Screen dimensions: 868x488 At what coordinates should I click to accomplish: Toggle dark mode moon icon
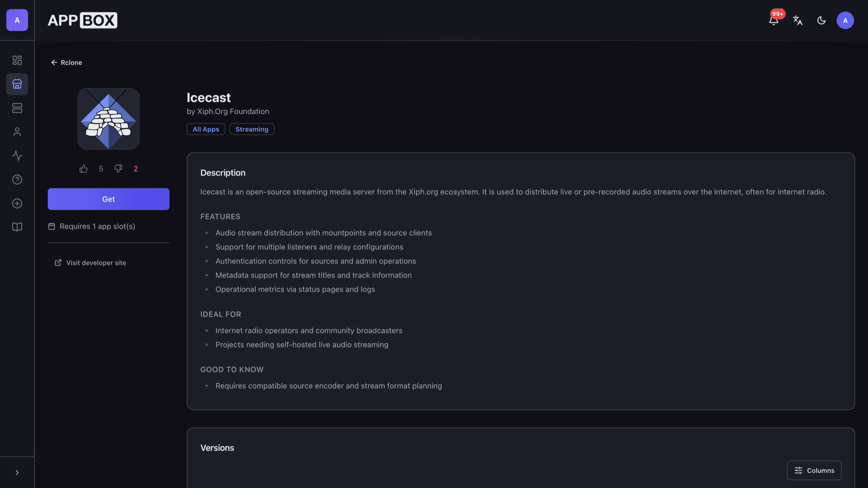[821, 20]
